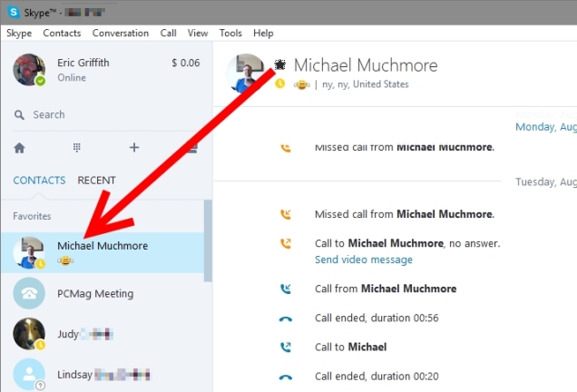Viewport: 577px width, 392px height.
Task: Click the Favorites group heading
Action: click(x=32, y=216)
